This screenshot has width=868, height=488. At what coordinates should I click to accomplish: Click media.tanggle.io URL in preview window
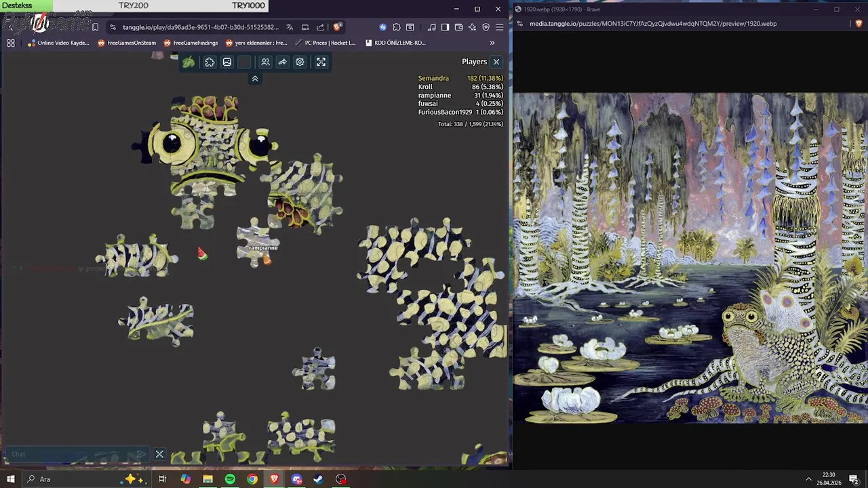[653, 24]
